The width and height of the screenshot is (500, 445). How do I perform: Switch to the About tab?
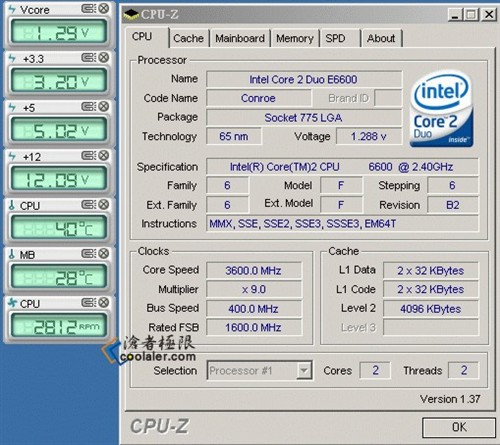click(x=381, y=38)
